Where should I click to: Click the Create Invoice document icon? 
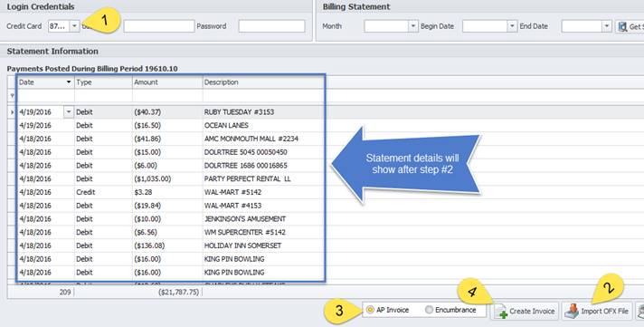click(501, 312)
